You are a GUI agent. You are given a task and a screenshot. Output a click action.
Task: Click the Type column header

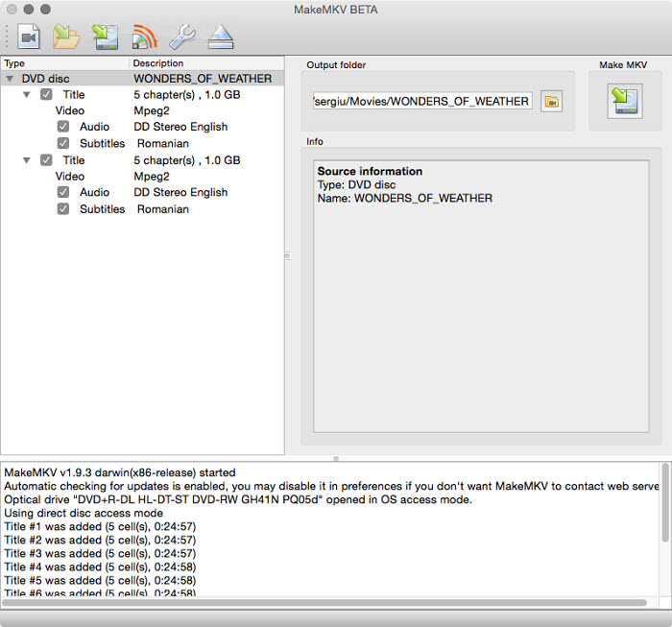pyautogui.click(x=65, y=63)
